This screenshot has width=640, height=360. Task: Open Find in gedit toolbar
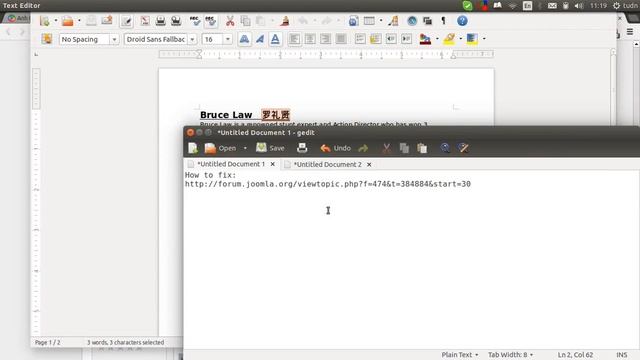point(445,148)
